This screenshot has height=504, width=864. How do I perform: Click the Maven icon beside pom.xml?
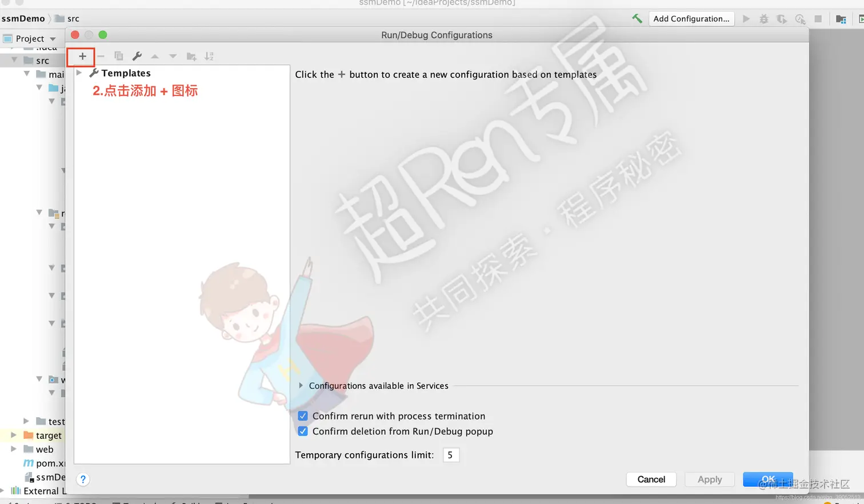pos(28,463)
